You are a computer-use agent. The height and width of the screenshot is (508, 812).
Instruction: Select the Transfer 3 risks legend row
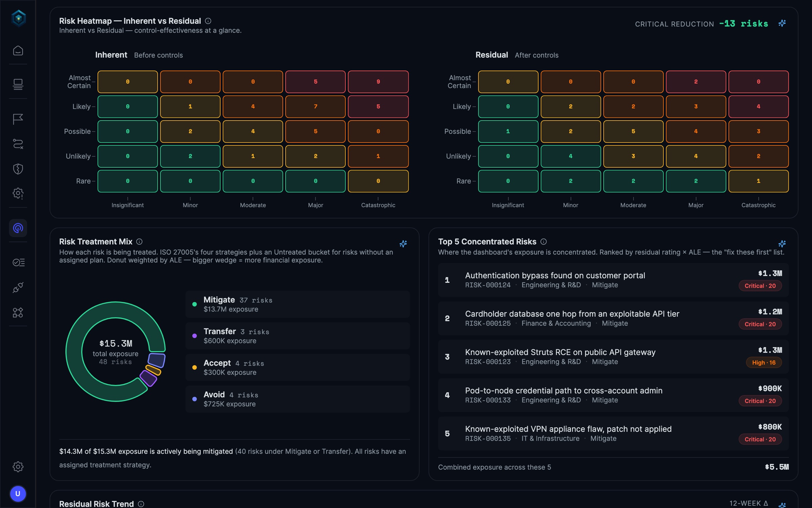(297, 336)
